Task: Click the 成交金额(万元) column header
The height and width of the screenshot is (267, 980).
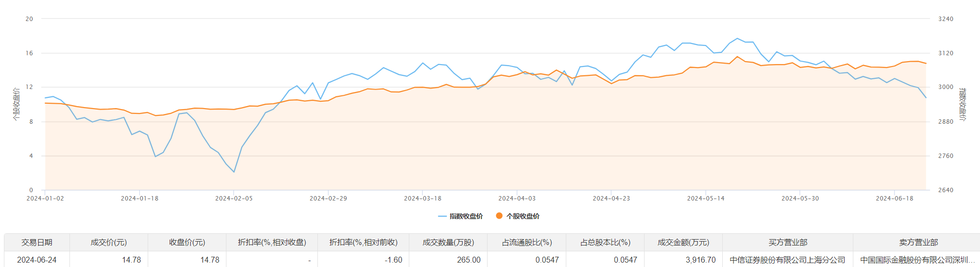Action: click(x=683, y=243)
